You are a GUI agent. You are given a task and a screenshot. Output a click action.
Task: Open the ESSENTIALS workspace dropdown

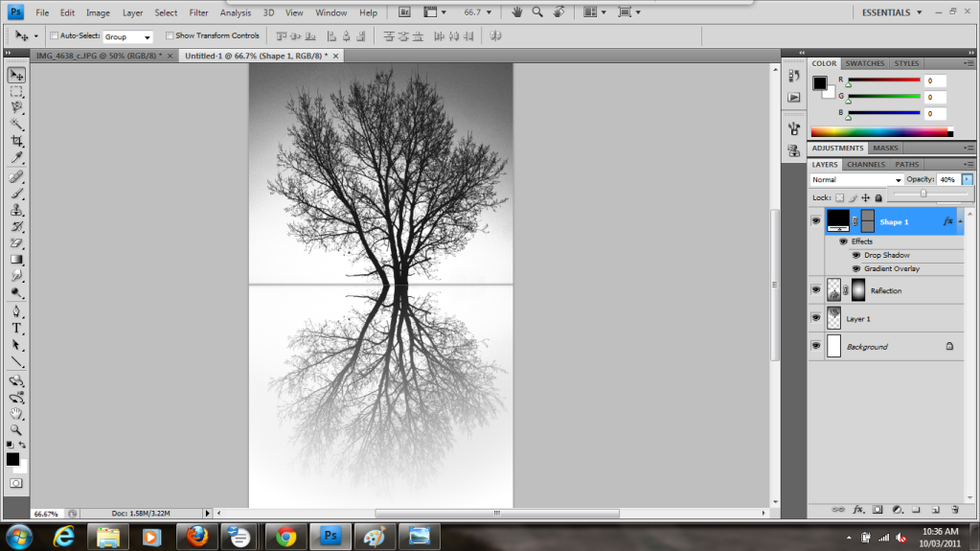click(892, 12)
